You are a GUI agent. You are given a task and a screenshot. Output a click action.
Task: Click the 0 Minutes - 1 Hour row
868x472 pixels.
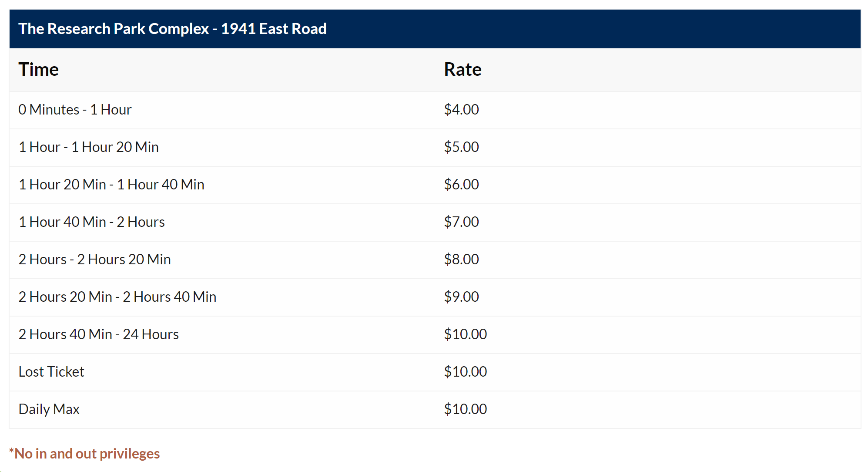pyautogui.click(x=435, y=110)
